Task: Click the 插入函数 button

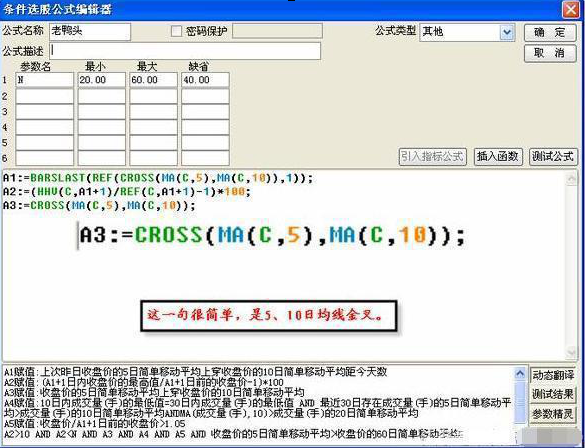Action: click(x=498, y=156)
